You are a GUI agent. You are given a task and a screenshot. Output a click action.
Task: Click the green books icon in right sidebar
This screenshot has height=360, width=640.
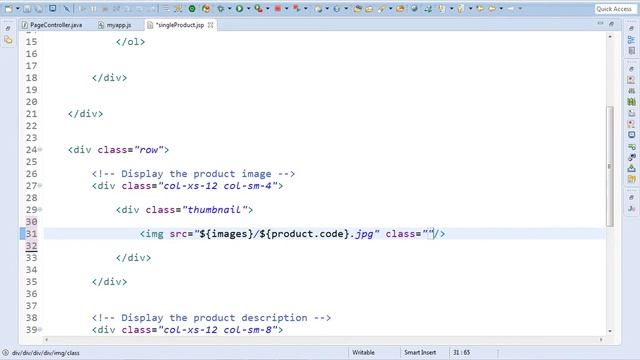click(631, 102)
